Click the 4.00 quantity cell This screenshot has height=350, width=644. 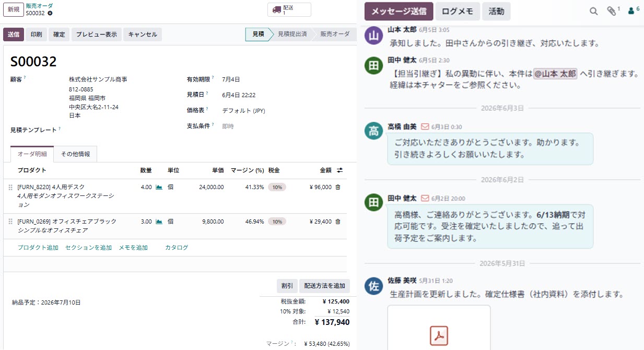point(146,187)
